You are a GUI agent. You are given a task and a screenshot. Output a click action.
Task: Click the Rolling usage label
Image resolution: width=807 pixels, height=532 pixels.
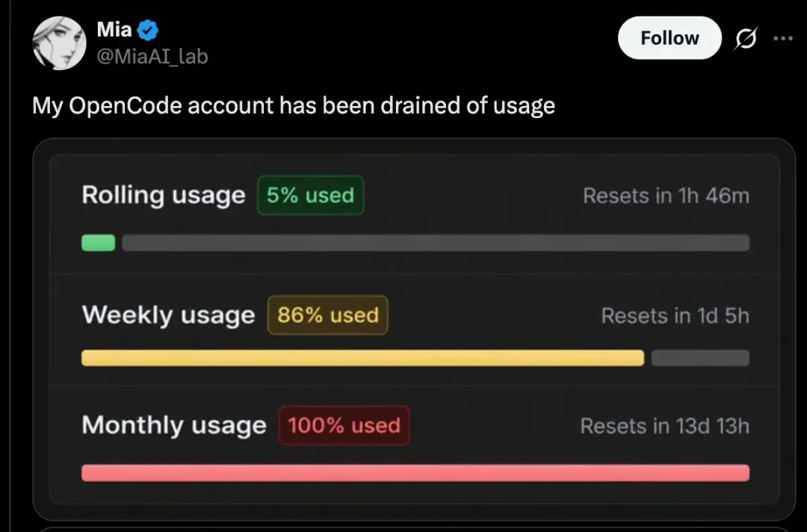164,196
